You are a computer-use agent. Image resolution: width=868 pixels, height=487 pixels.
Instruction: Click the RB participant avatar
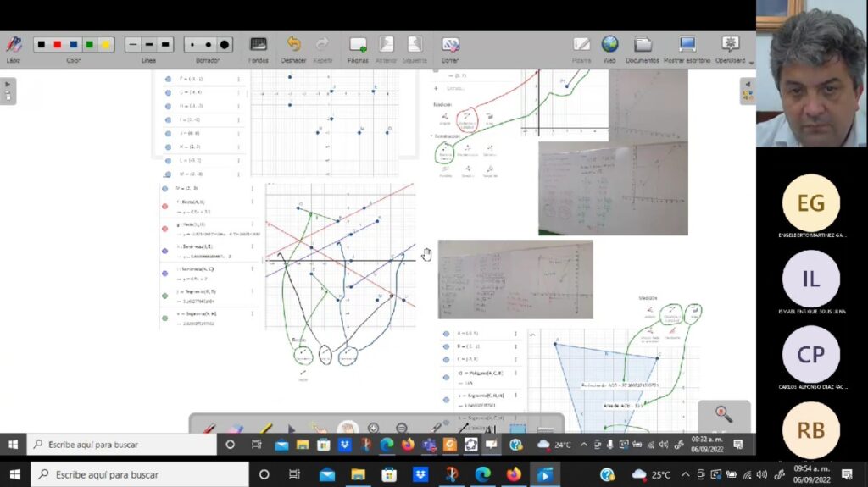(811, 430)
